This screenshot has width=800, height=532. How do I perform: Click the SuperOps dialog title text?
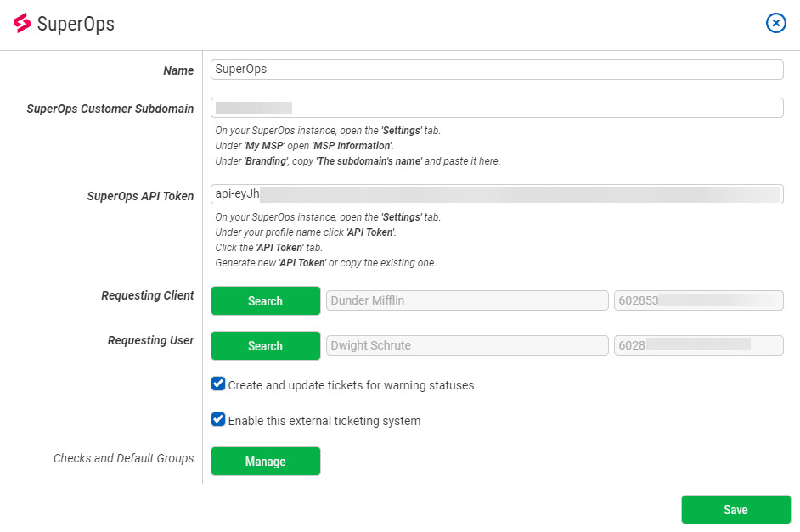pos(76,24)
